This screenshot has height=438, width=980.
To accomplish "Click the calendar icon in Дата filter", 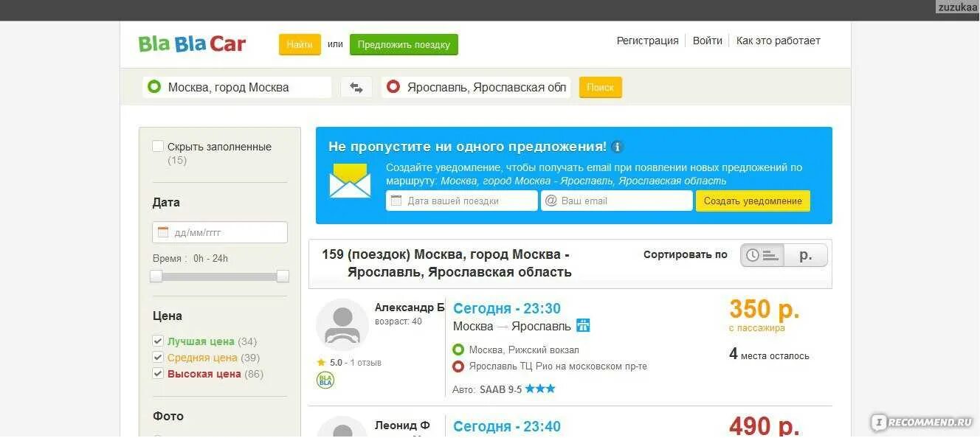I will tap(163, 232).
